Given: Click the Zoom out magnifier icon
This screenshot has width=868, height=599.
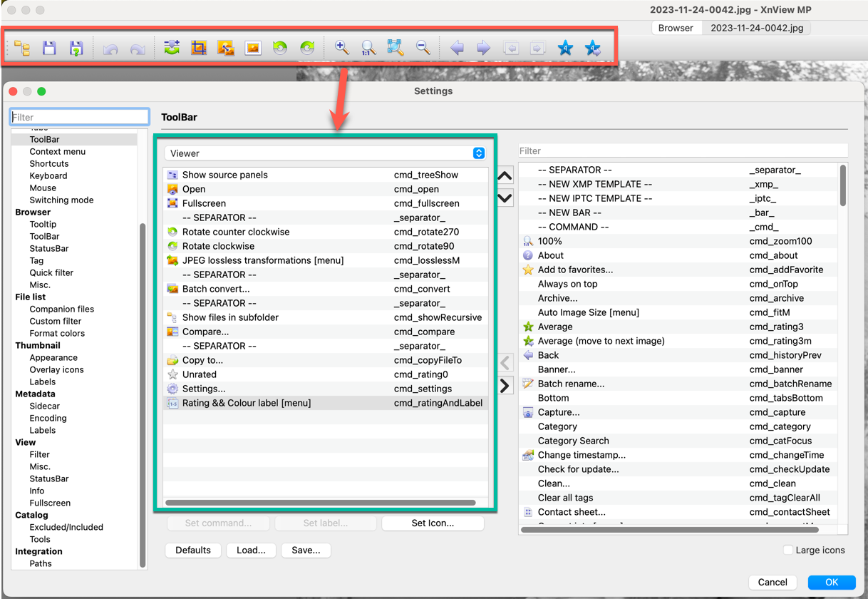Looking at the screenshot, I should [x=423, y=48].
